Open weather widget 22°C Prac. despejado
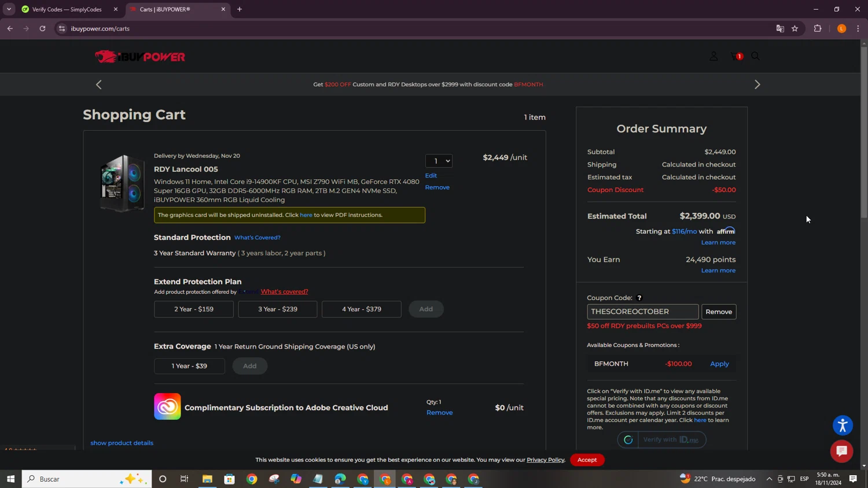This screenshot has width=868, height=488. pyautogui.click(x=718, y=479)
